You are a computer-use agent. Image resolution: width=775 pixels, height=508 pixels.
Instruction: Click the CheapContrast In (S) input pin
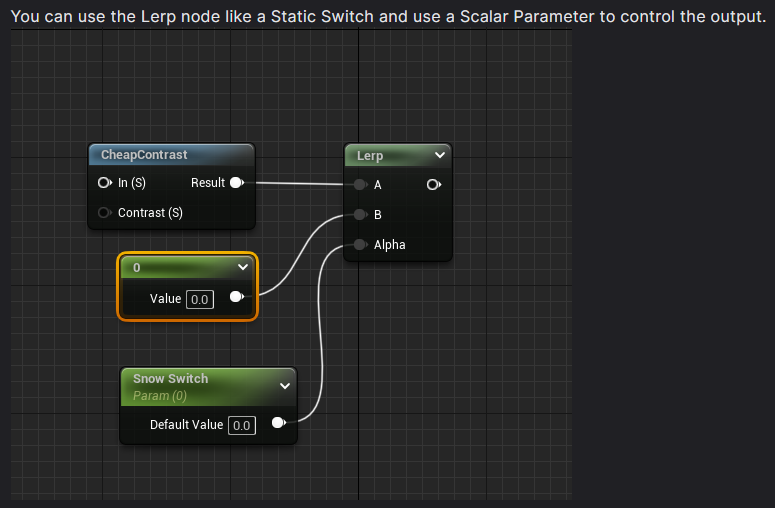pos(104,183)
